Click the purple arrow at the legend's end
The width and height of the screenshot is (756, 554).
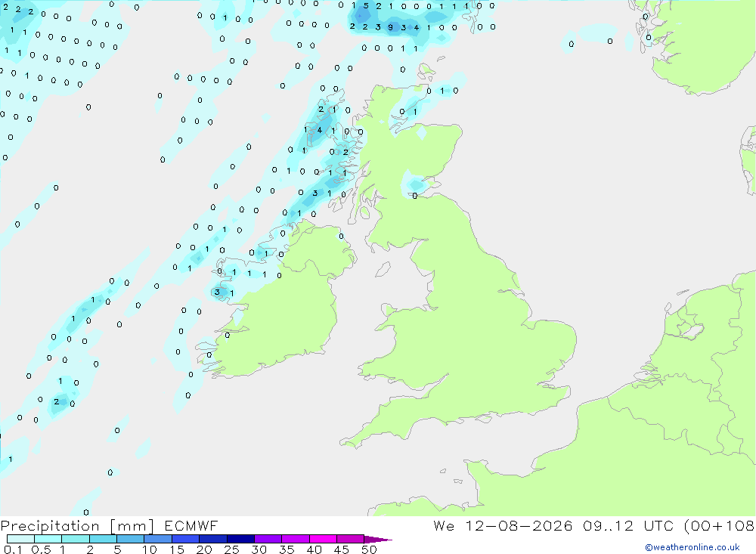pos(378,540)
